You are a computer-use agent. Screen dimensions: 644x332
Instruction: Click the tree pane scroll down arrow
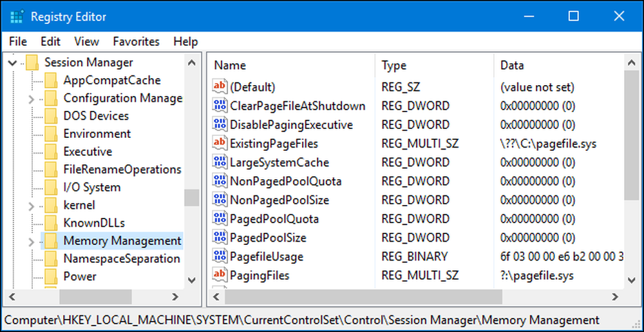pyautogui.click(x=192, y=280)
